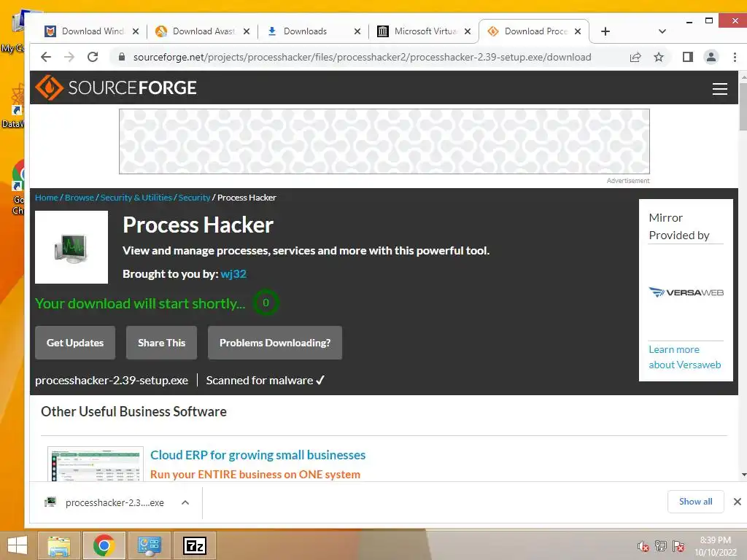Open the wj32 author link

point(233,274)
